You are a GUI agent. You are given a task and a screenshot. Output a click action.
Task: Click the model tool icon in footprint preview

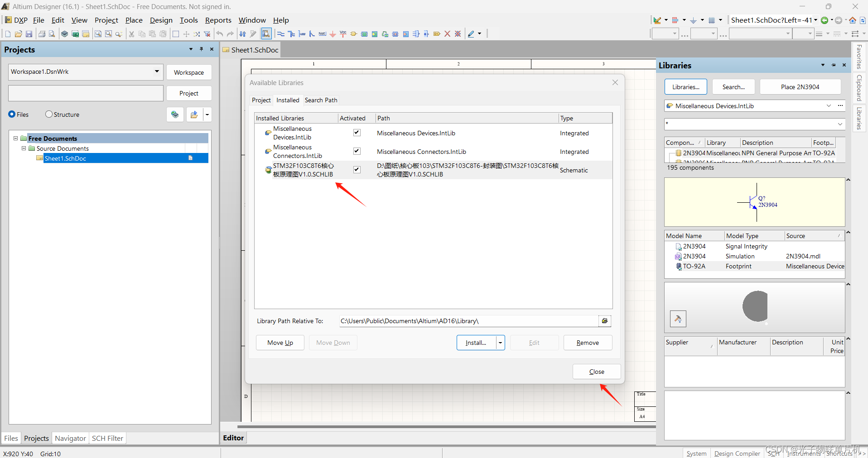(678, 319)
